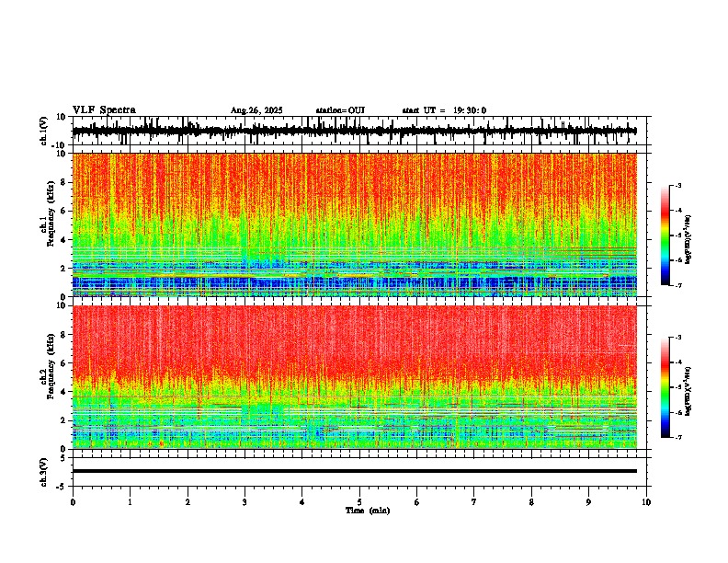This screenshot has height=563, width=728.
Task: Click the '-3' label on ch.1 color bar
Action: point(678,185)
